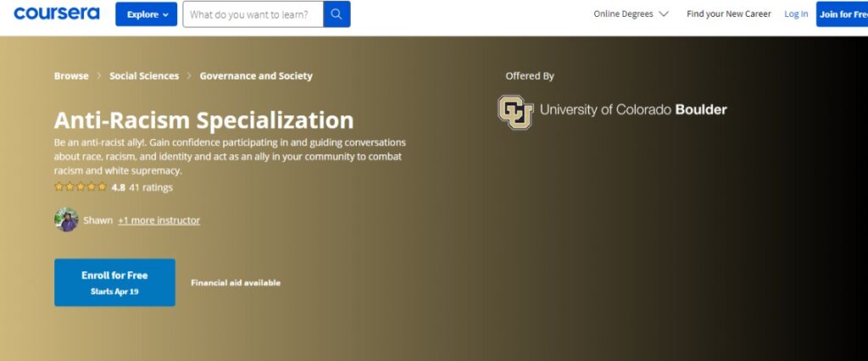Focus the 'What do you want to learn?' search box
The width and height of the screenshot is (868, 361).
pos(253,14)
